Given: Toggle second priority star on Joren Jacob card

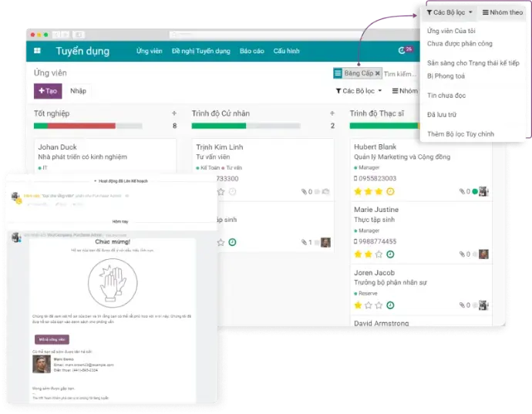Looking at the screenshot, I should click(369, 305).
